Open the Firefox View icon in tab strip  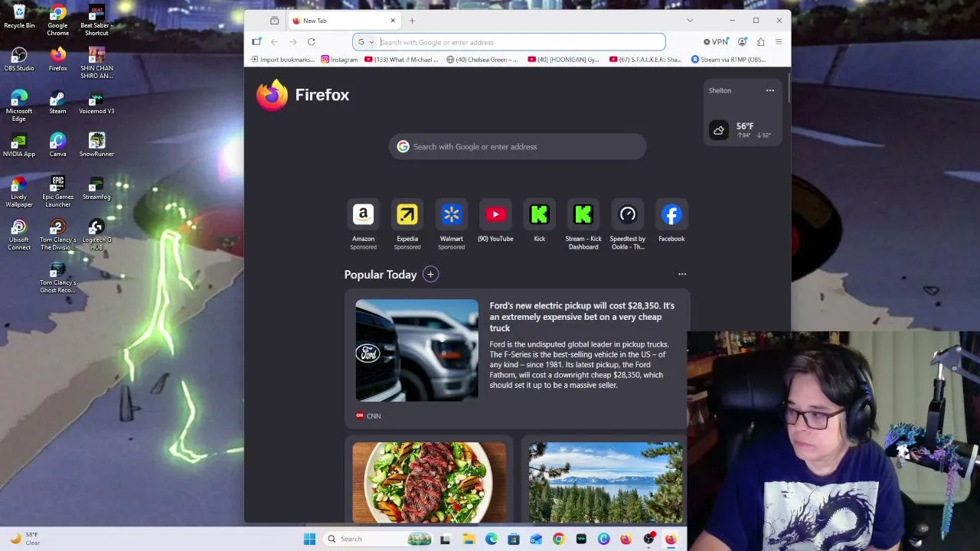[274, 21]
